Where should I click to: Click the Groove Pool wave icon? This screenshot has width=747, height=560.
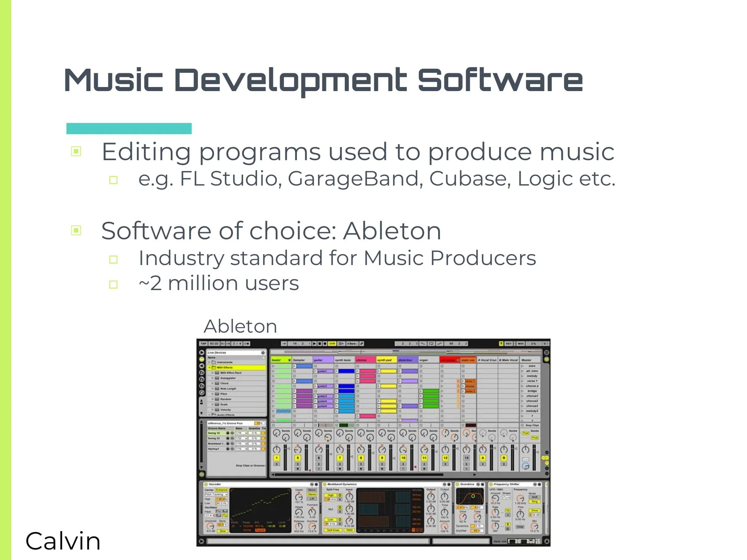coord(202,474)
